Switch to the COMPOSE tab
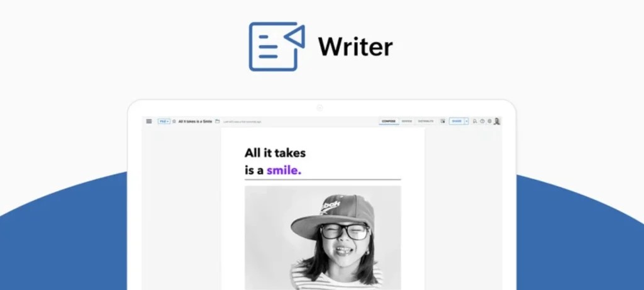 click(389, 121)
